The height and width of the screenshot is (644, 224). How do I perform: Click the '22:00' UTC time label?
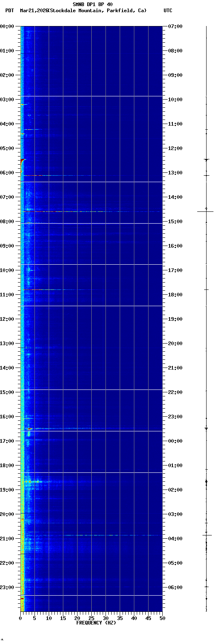point(175,392)
